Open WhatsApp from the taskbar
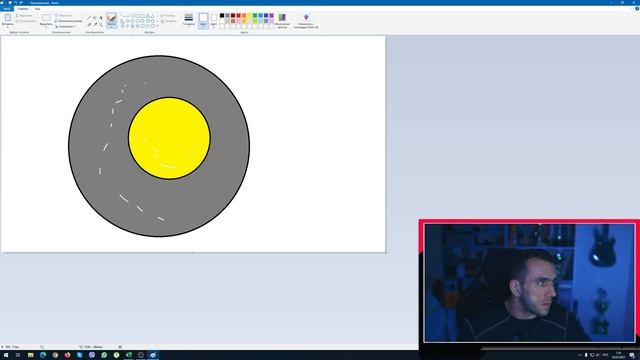Image resolution: width=640 pixels, height=360 pixels. (x=104, y=355)
